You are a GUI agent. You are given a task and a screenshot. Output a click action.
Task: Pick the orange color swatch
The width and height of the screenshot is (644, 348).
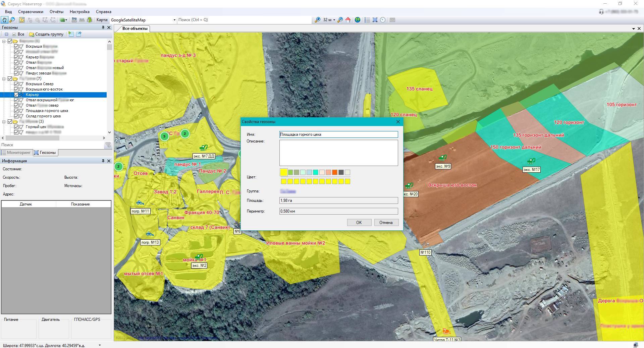pyautogui.click(x=334, y=172)
